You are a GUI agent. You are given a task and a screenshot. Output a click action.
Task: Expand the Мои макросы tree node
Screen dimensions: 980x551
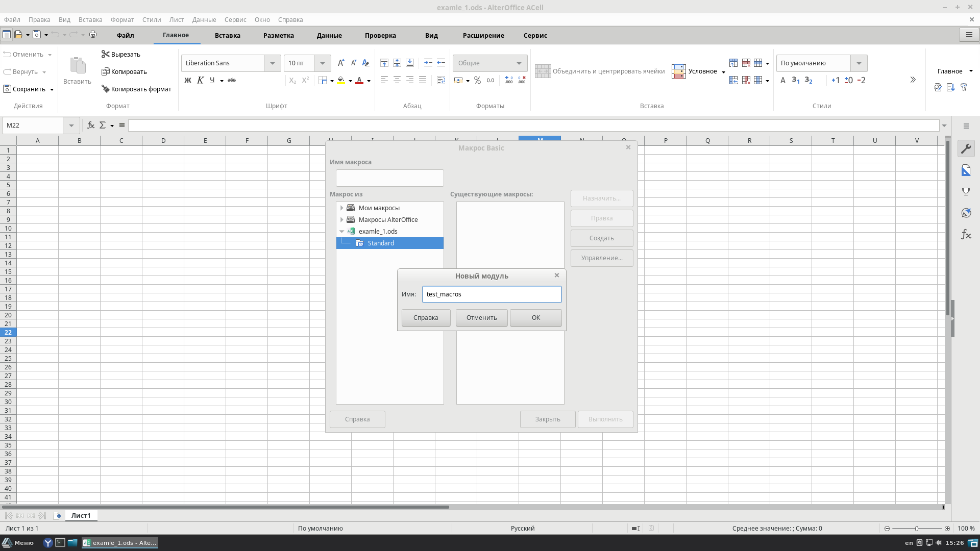tap(341, 207)
